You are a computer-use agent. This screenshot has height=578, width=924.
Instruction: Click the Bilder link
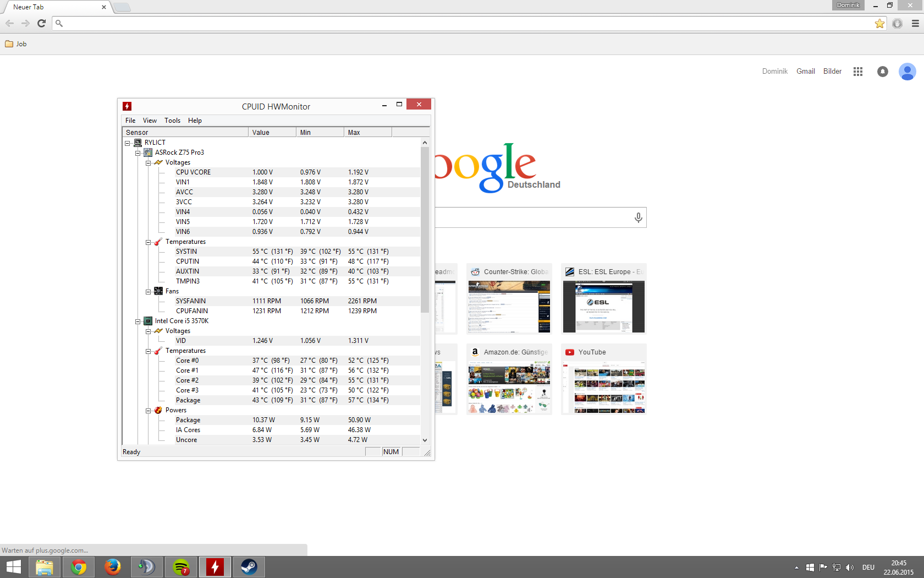[x=832, y=72]
